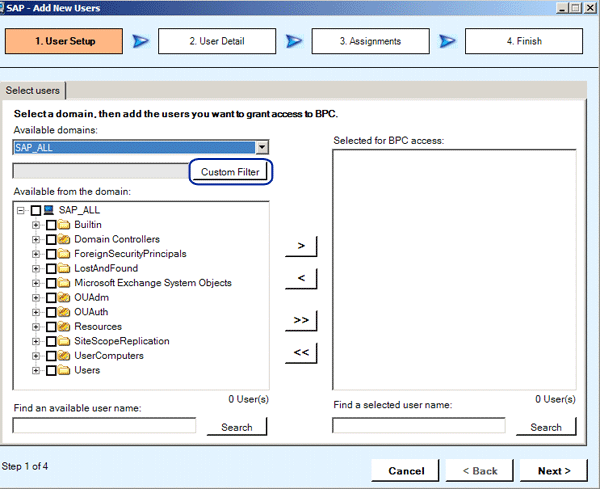Viewport: 600px width, 489px height.
Task: Check the OUAuth checkbox
Action: pyautogui.click(x=51, y=312)
